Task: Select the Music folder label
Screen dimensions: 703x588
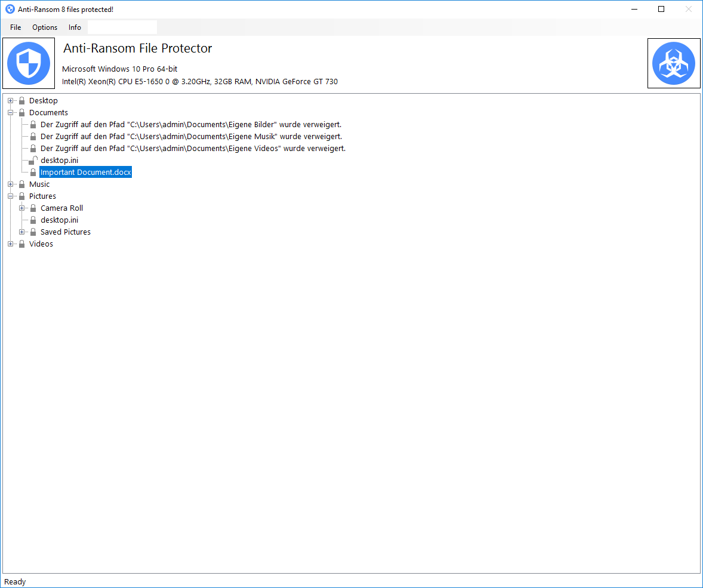Action: 39,184
